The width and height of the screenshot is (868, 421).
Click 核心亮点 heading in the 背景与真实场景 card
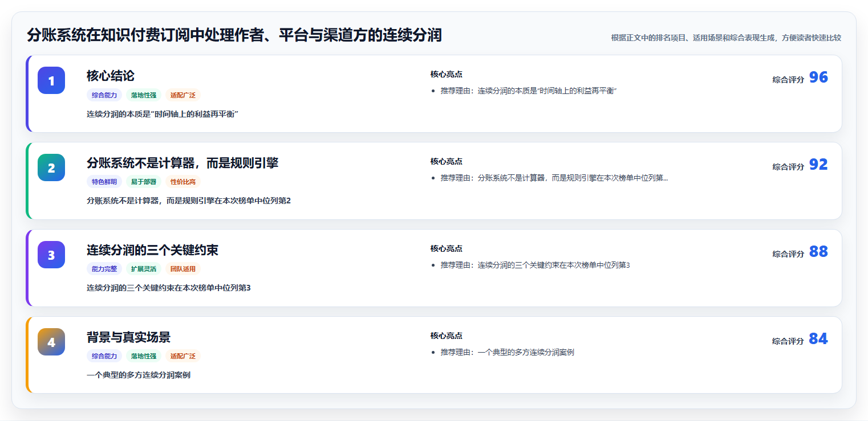[x=447, y=336]
